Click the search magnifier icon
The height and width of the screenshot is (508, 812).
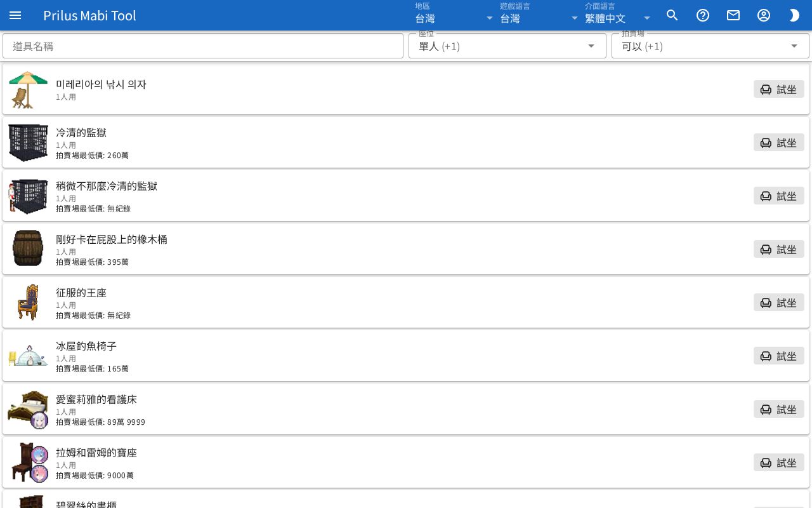(672, 15)
